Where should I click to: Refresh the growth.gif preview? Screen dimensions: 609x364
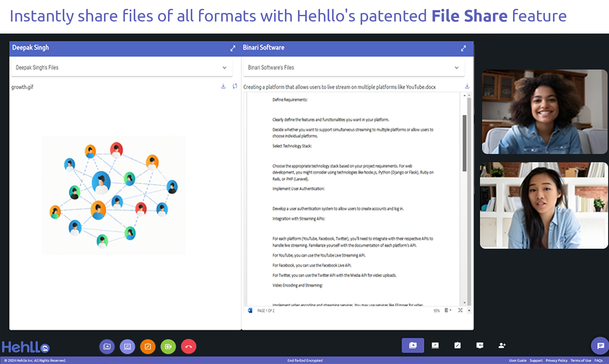click(x=235, y=86)
